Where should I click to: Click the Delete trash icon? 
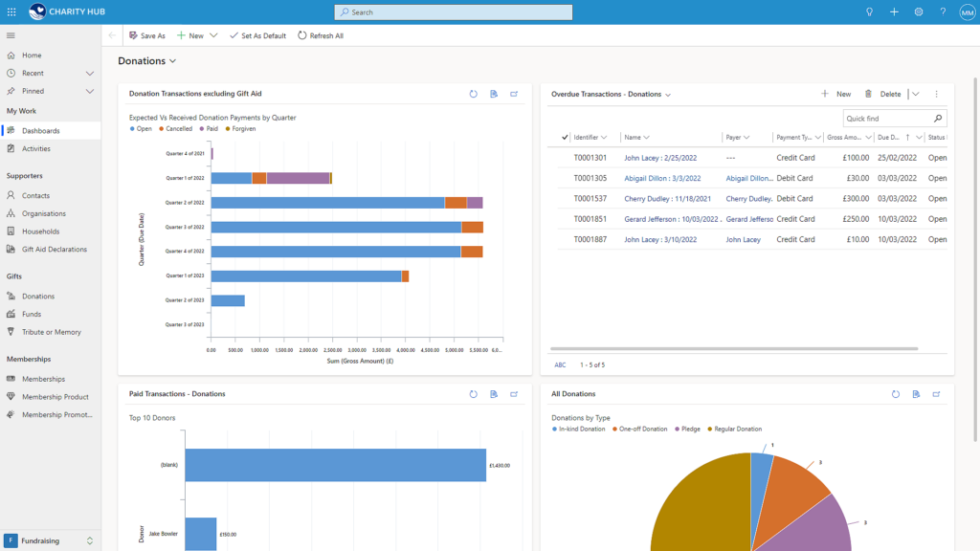[868, 94]
